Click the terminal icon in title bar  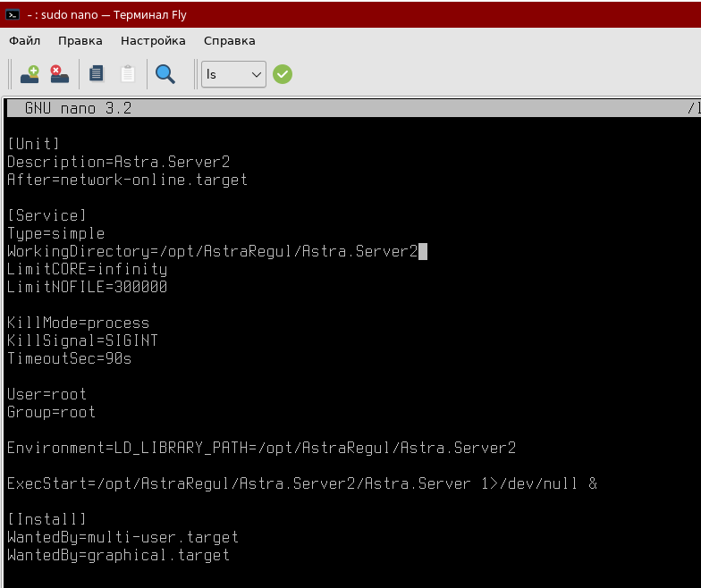tap(13, 15)
